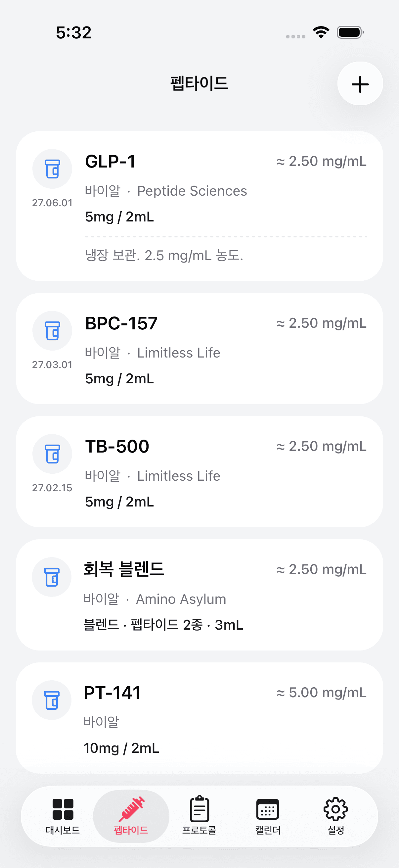Tap the PT-141 vial icon

(x=52, y=700)
